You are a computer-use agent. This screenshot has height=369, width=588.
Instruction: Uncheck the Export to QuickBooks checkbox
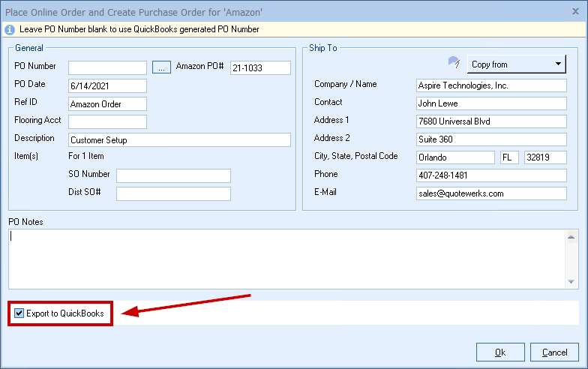pyautogui.click(x=19, y=313)
